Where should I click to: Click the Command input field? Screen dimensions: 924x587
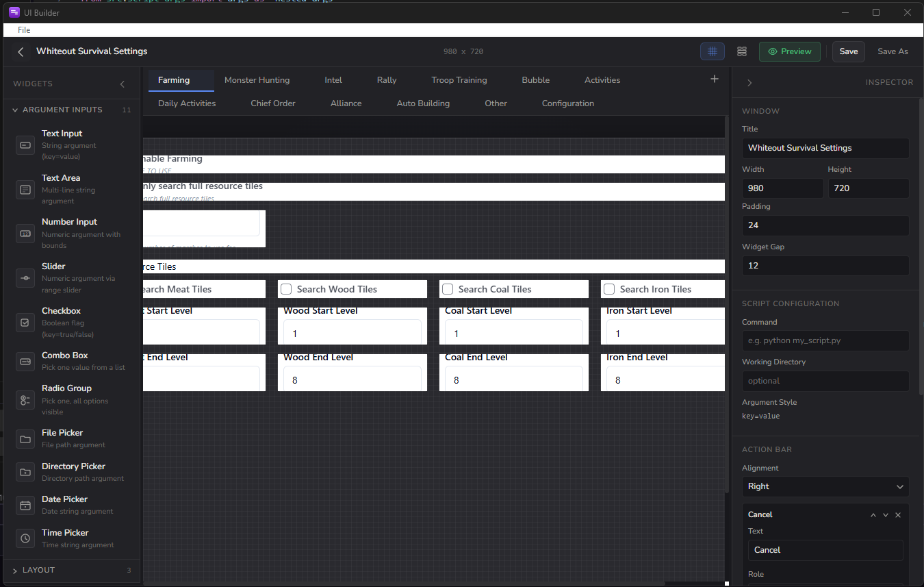click(x=825, y=341)
